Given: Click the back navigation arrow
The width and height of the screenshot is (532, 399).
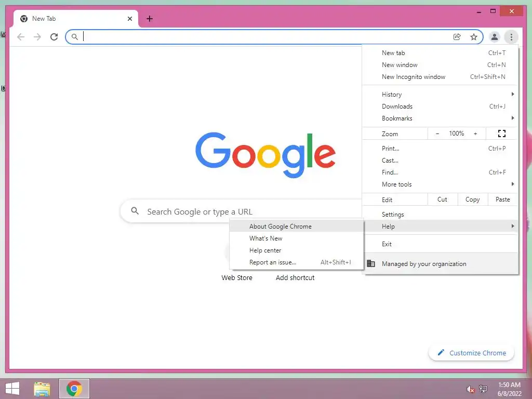Looking at the screenshot, I should click(21, 37).
